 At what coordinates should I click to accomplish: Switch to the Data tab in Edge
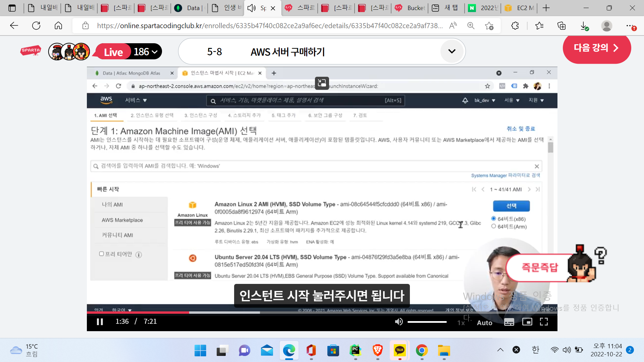189,8
